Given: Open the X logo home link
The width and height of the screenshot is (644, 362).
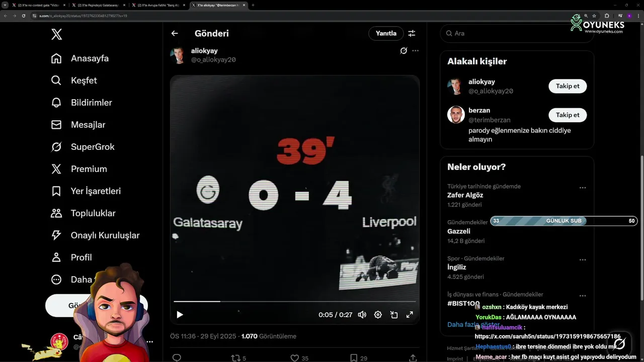Looking at the screenshot, I should point(56,34).
